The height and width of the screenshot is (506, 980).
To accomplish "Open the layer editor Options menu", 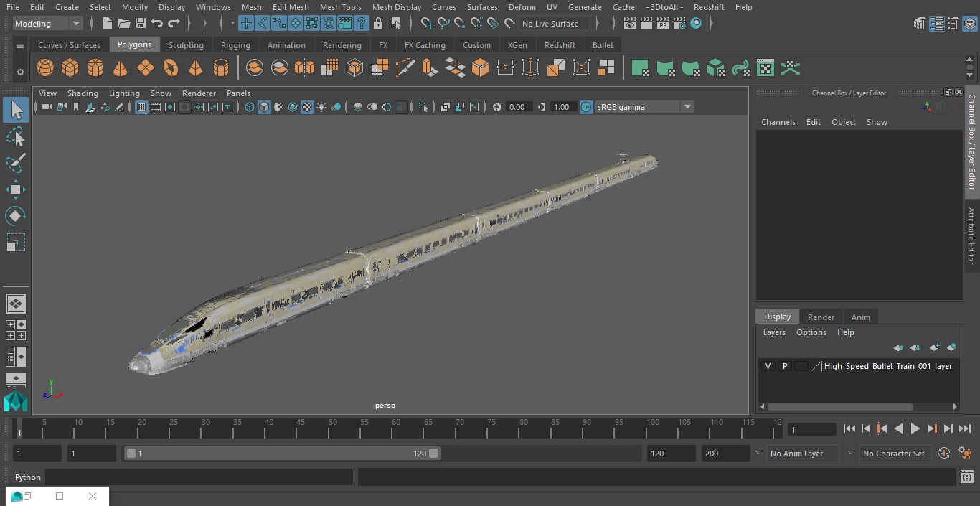I will pos(811,332).
